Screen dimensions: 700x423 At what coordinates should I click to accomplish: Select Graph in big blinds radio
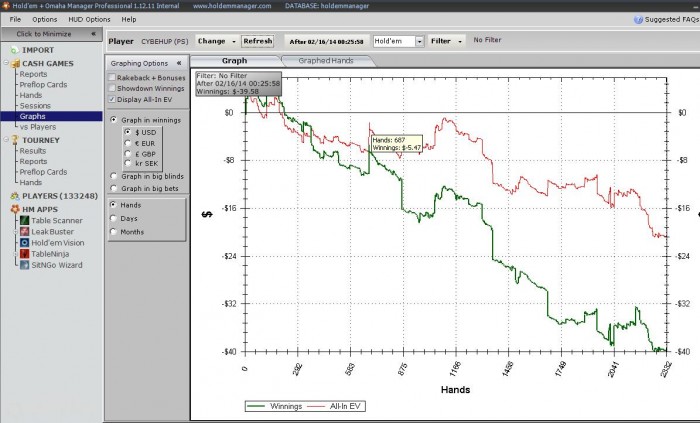click(113, 176)
